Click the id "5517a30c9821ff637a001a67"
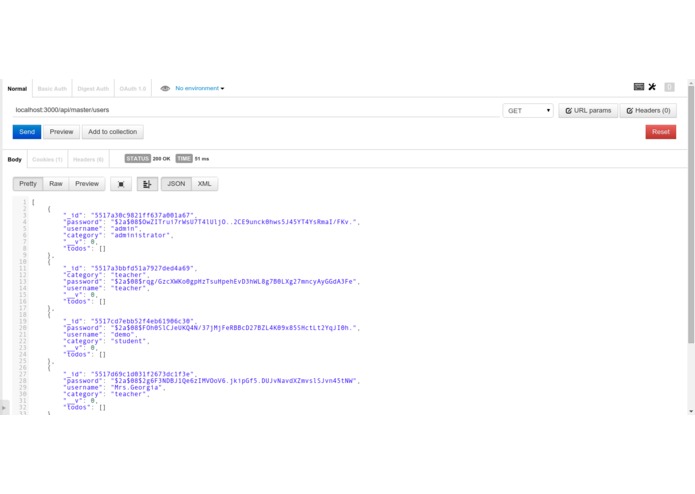 pos(142,215)
